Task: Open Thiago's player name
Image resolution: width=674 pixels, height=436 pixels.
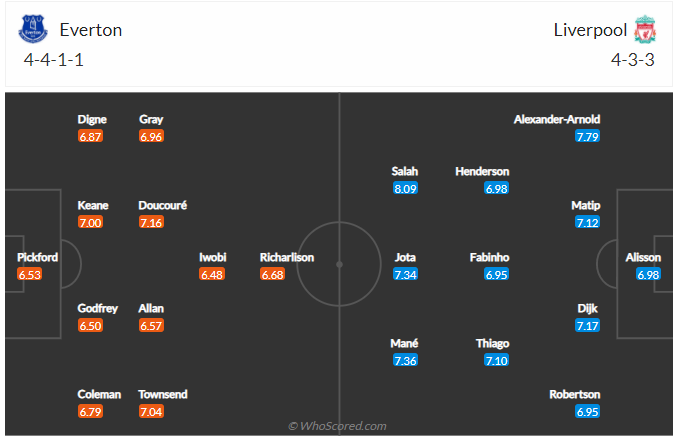Action: pos(494,343)
